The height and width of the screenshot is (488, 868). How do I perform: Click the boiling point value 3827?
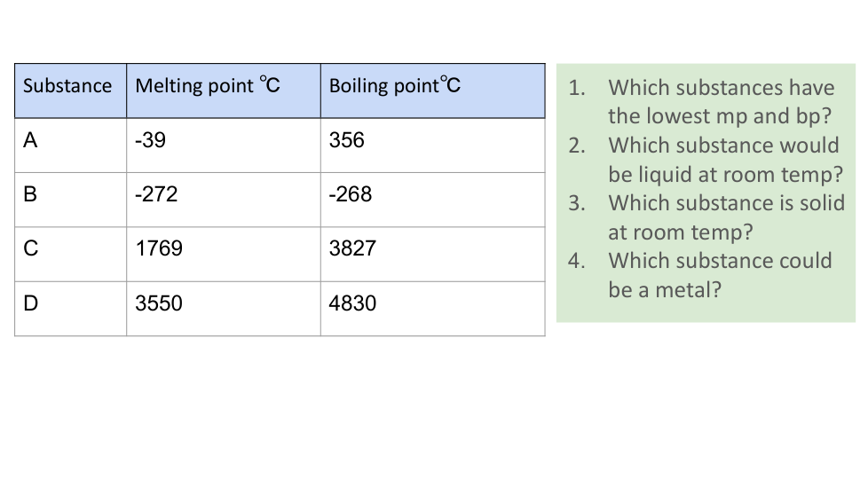[x=352, y=249]
